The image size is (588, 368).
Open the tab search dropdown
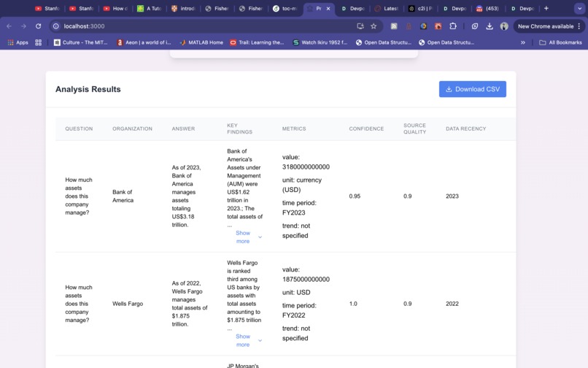click(579, 8)
